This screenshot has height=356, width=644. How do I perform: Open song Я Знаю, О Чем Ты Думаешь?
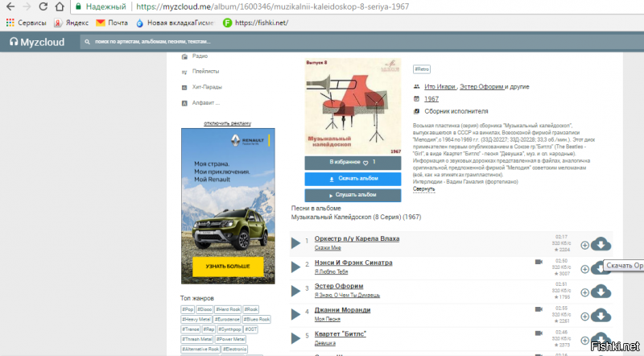pos(347,295)
